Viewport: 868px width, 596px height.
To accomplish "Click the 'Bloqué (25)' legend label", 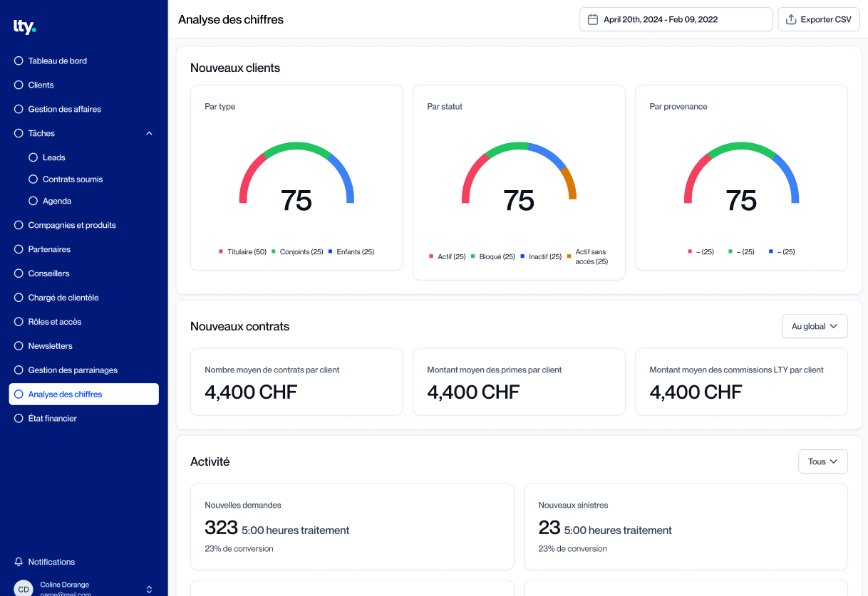I will point(497,257).
